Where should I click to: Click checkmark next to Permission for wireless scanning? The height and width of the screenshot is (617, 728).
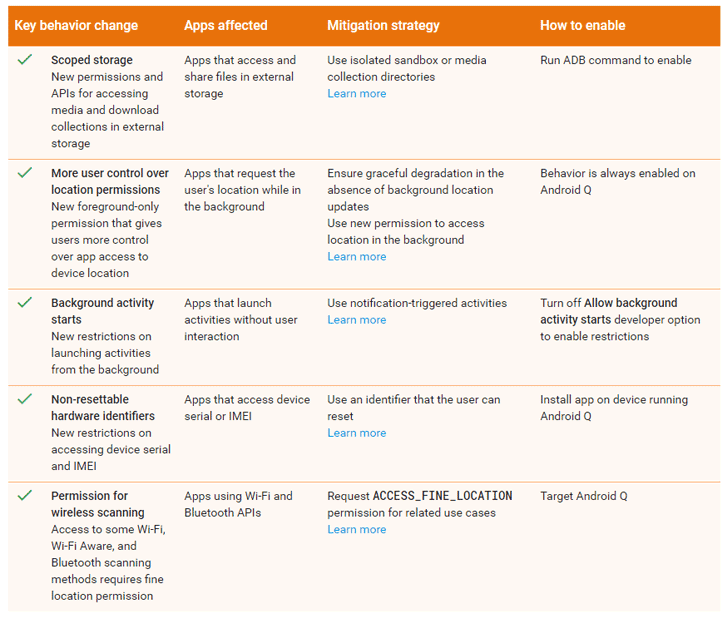click(x=25, y=496)
